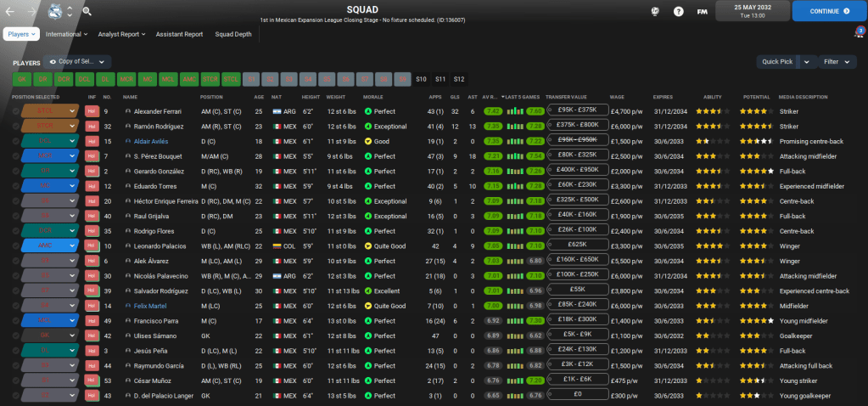Open the search magnifier icon
The height and width of the screenshot is (406, 868).
pyautogui.click(x=87, y=12)
